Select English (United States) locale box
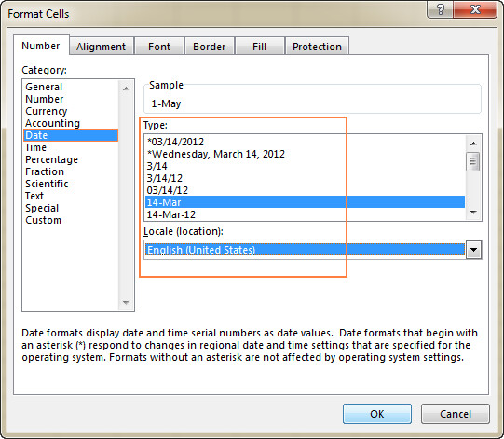This screenshot has width=504, height=439. 305,250
